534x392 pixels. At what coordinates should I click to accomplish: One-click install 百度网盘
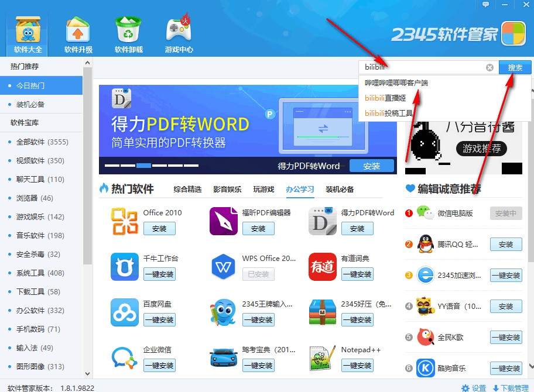(x=159, y=320)
